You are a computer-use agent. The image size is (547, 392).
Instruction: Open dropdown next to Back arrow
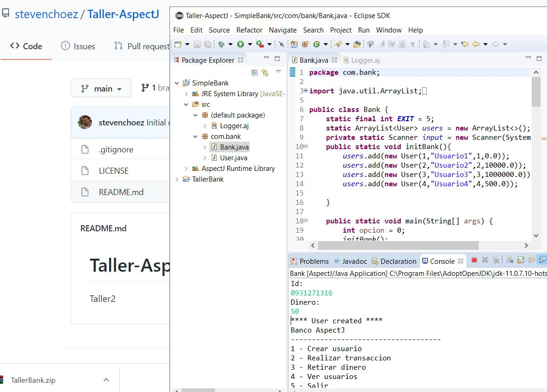click(x=485, y=44)
